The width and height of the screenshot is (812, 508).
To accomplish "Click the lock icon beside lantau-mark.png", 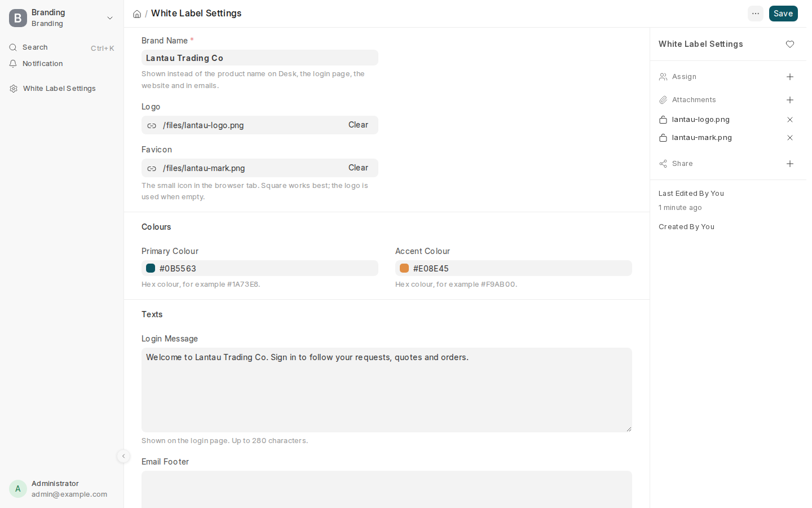I will [663, 138].
